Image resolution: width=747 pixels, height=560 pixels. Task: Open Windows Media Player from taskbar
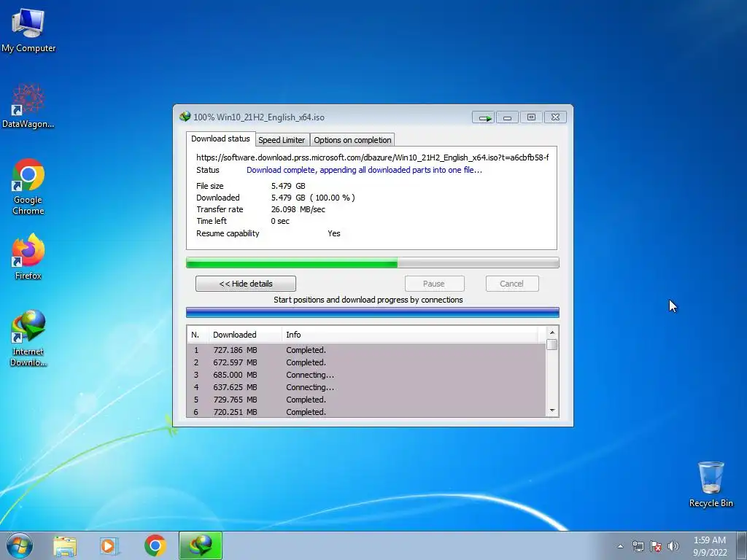(x=109, y=545)
